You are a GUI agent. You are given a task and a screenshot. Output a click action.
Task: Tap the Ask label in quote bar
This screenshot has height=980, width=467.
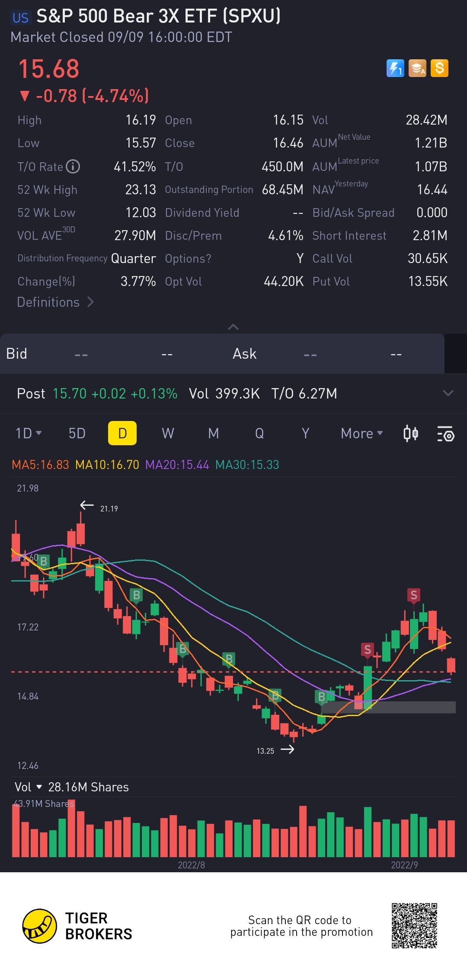(244, 353)
